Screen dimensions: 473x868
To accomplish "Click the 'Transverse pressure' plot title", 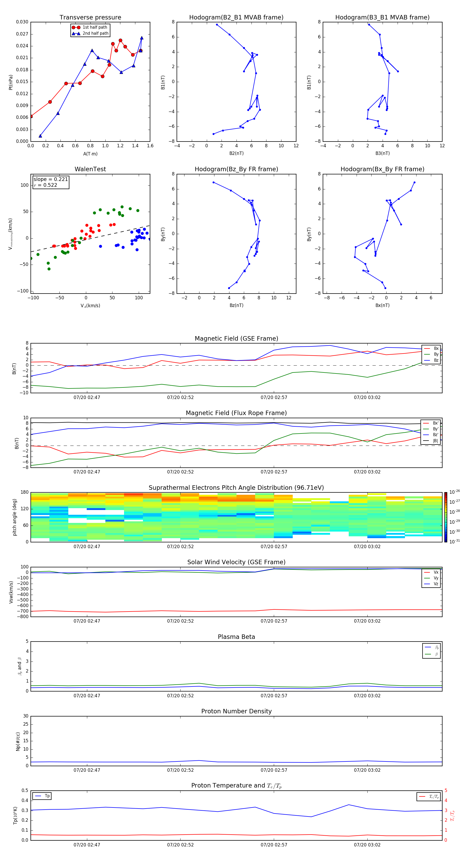I will pos(90,18).
